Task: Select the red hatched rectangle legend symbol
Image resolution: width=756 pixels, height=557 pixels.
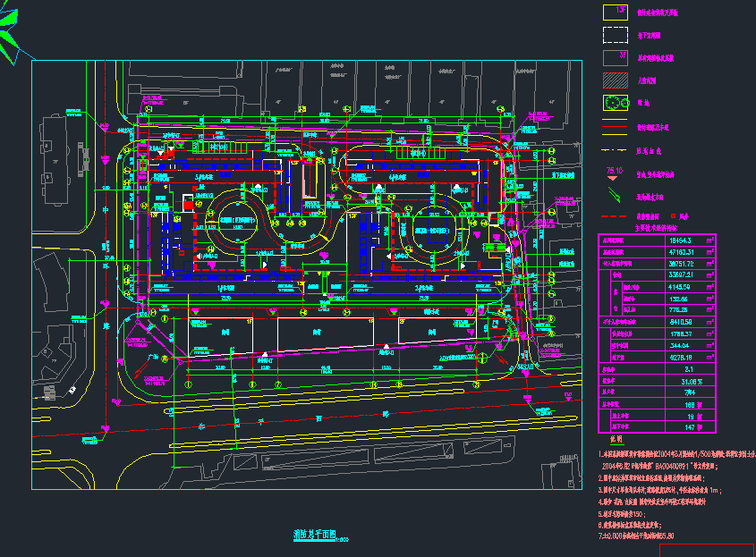Action: click(616, 80)
